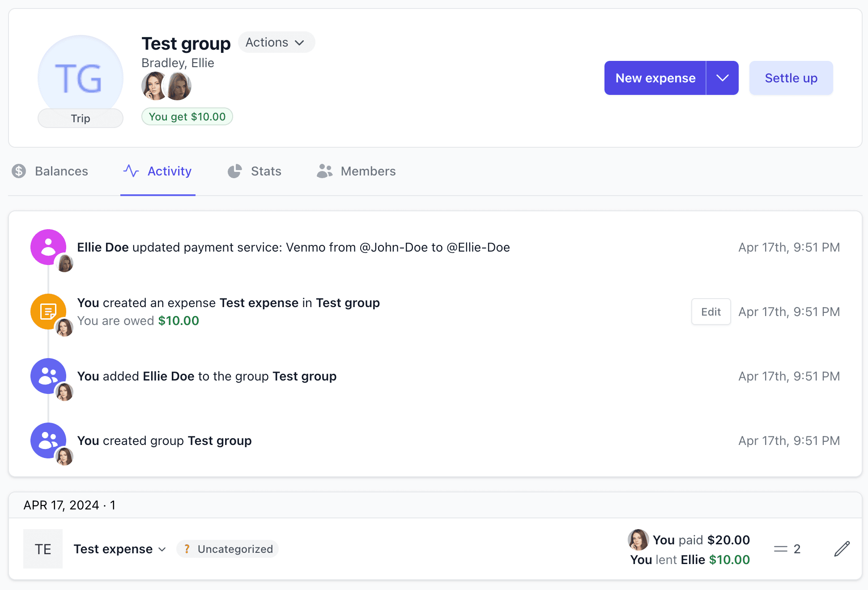868x590 pixels.
Task: Expand the New expense dropdown arrow
Action: 722,77
